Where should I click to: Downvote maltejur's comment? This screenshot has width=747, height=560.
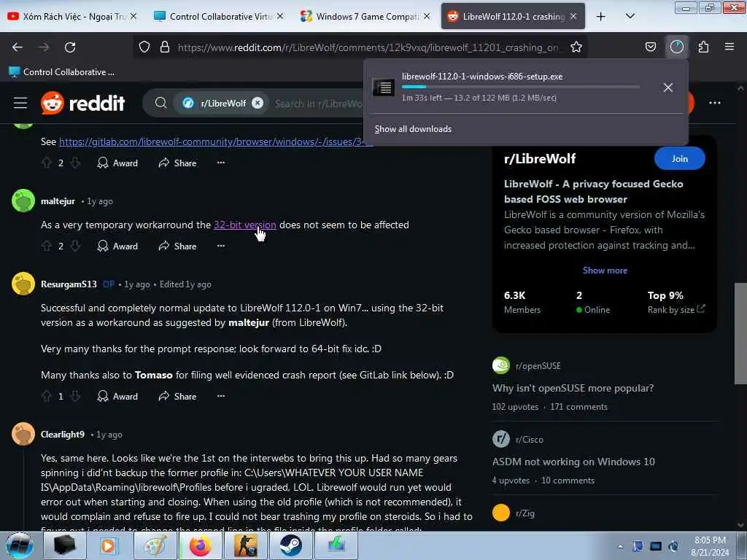[x=75, y=246]
